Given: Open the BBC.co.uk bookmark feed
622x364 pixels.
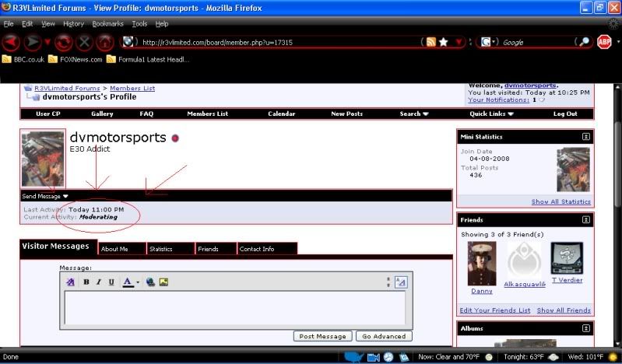Looking at the screenshot, I should (23, 59).
